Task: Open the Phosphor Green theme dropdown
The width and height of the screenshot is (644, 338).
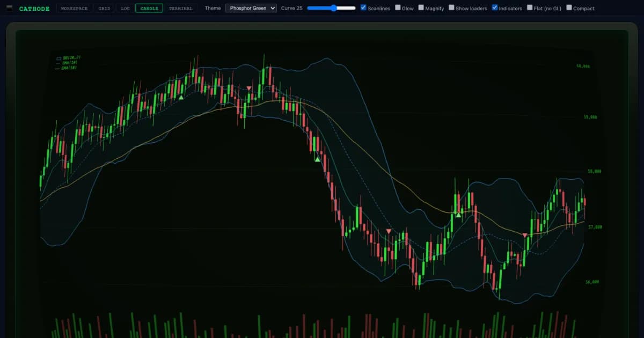Action: click(x=251, y=8)
